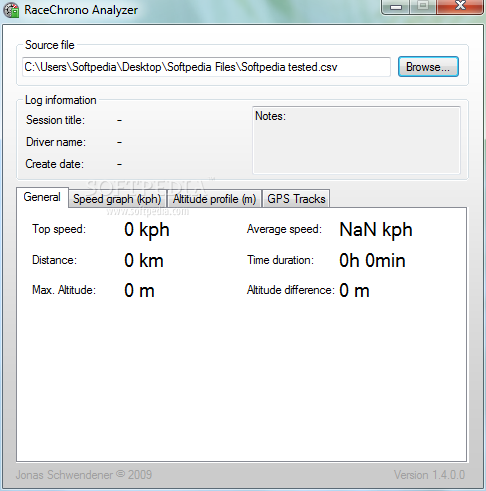The width and height of the screenshot is (486, 491).
Task: Click the 'Top speed:' label
Action: [59, 229]
